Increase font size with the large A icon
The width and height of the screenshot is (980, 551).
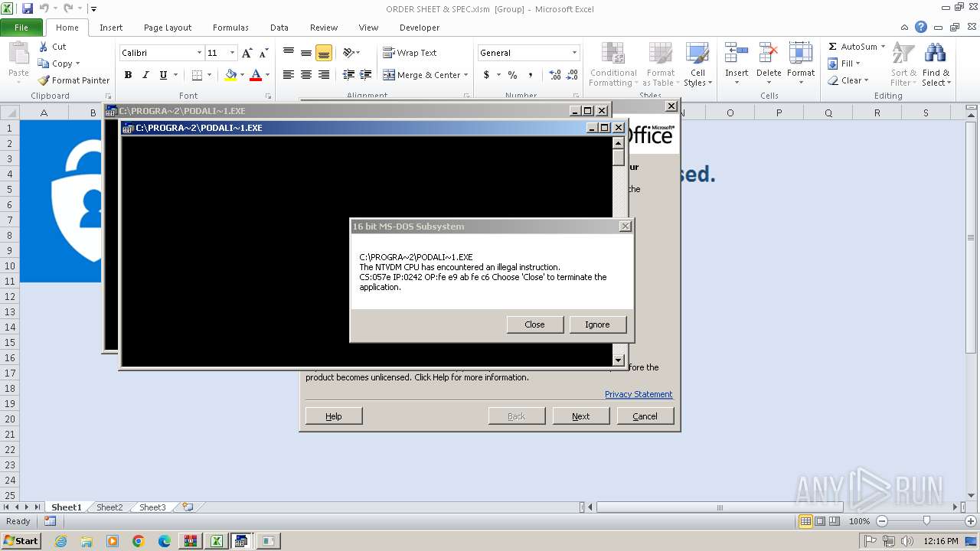(247, 53)
